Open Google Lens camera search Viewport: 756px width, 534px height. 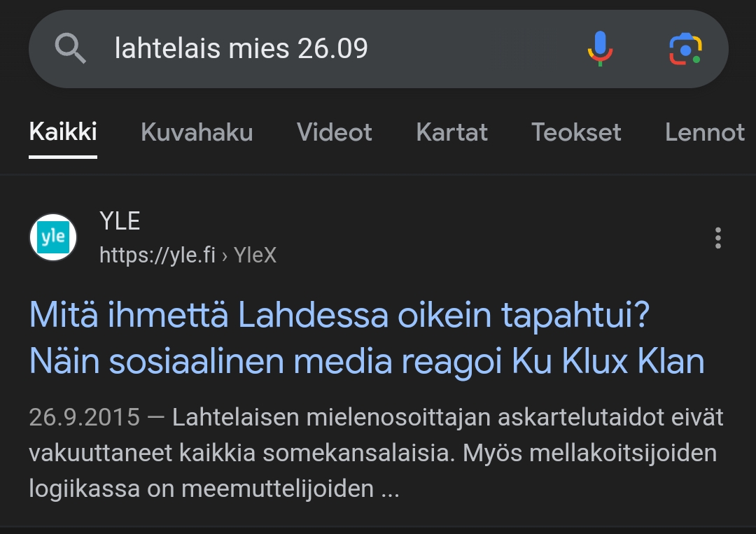pyautogui.click(x=685, y=49)
